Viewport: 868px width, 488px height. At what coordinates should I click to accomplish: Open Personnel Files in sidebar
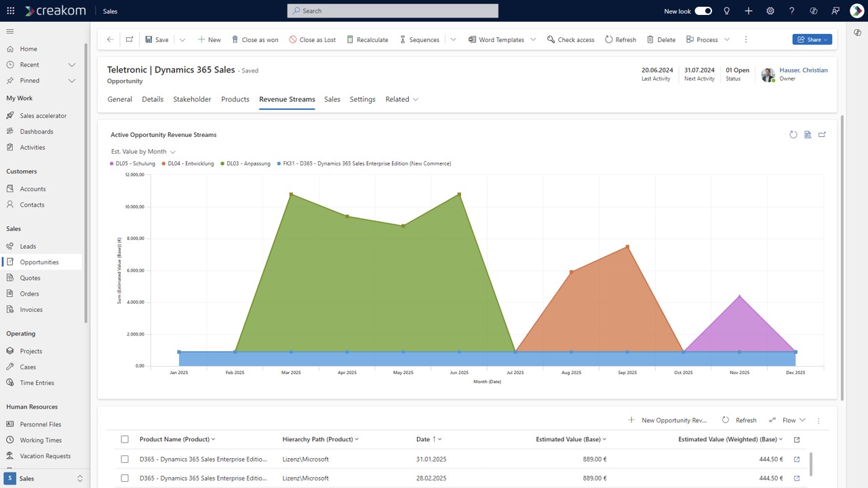[41, 424]
